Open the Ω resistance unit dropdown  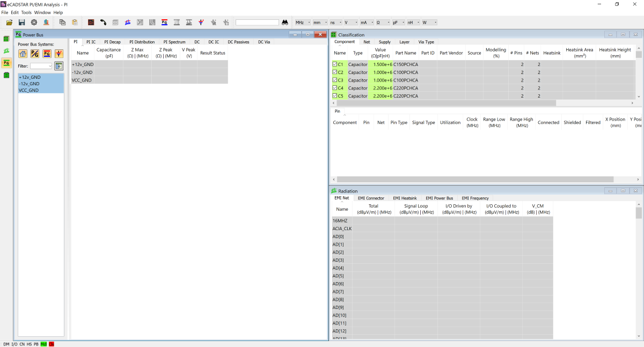click(383, 23)
